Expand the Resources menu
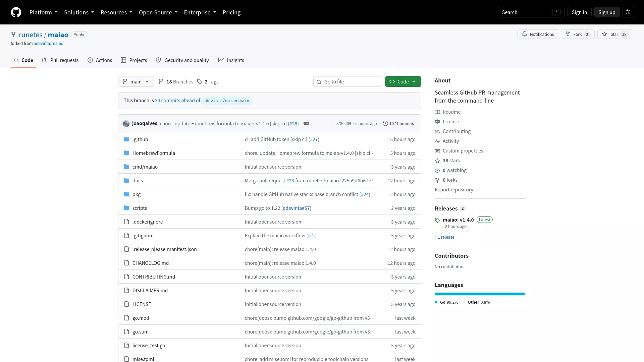Screen dimensions: 644x362 click(116, 12)
